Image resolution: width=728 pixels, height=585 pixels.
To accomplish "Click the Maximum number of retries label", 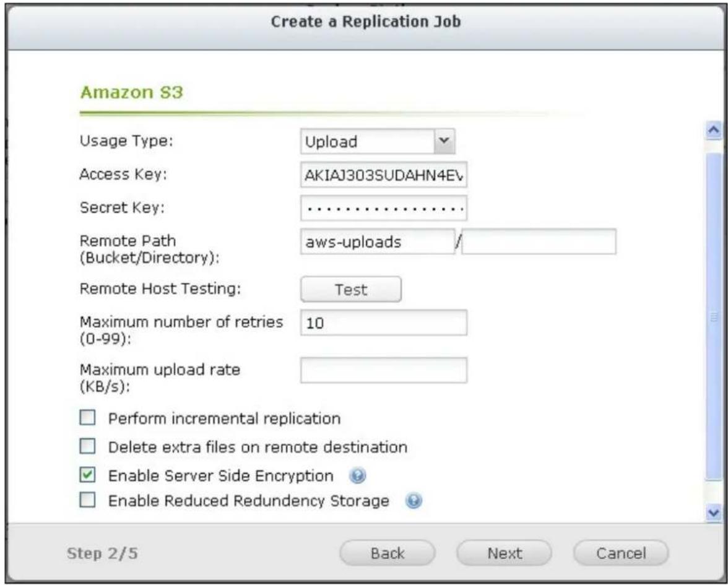I will coord(181,330).
